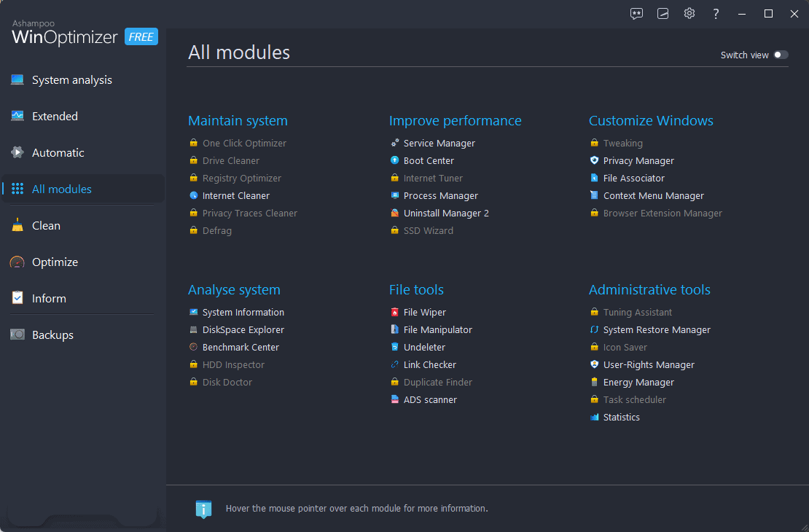The width and height of the screenshot is (809, 532).
Task: Open the Clean section
Action: click(x=82, y=225)
